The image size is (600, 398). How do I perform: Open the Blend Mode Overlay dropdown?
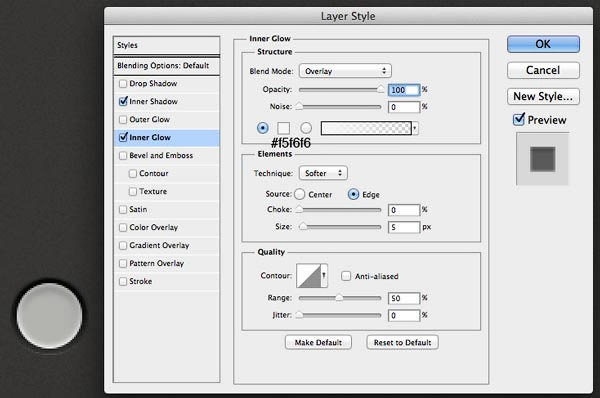(x=345, y=71)
